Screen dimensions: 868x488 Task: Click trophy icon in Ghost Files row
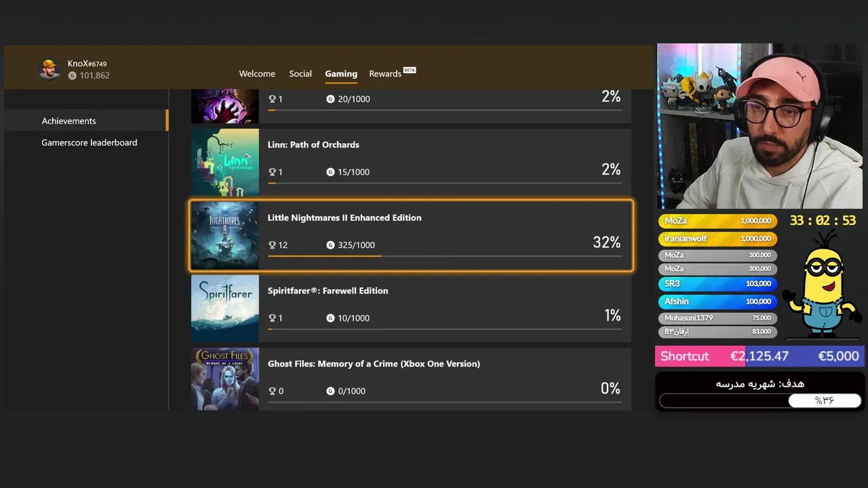272,391
